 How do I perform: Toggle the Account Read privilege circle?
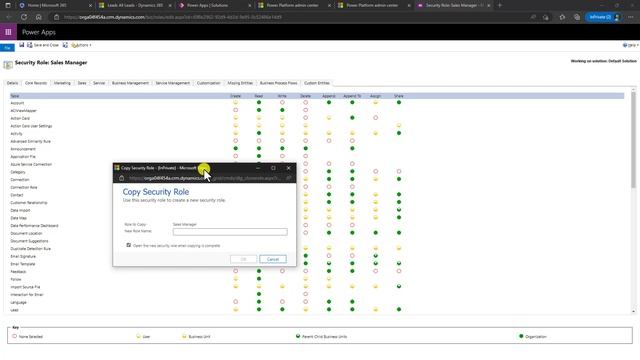click(259, 102)
